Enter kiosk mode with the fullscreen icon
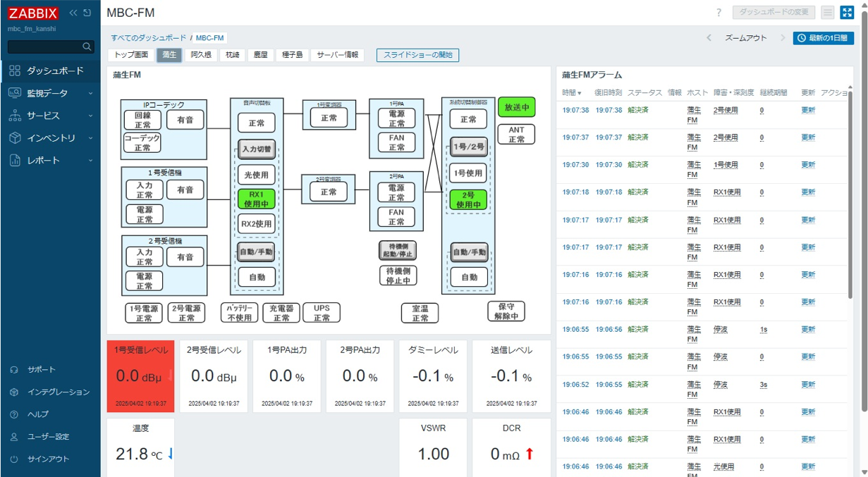The image size is (868, 477). 847,13
